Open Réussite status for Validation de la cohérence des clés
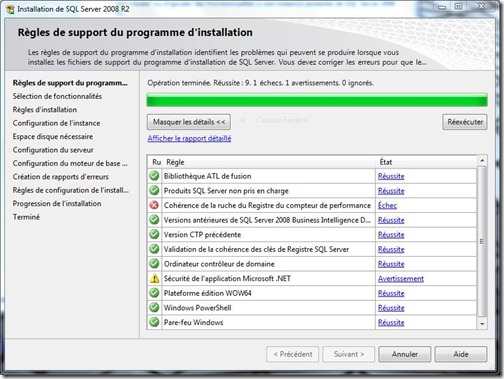This screenshot has width=504, height=379. point(391,249)
